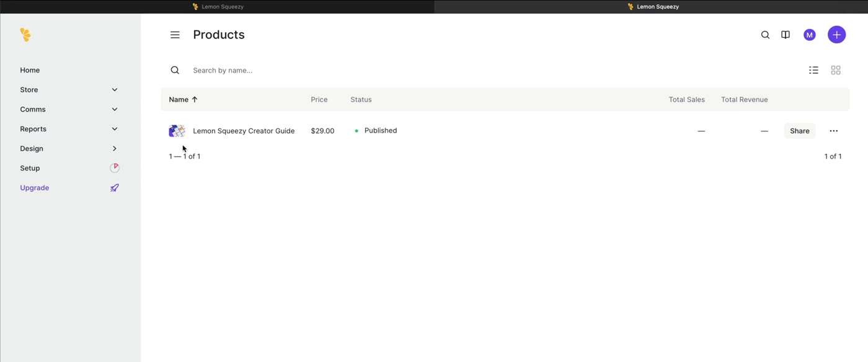Click the Upgrade rocket icon
The width and height of the screenshot is (868, 362).
[x=115, y=188]
